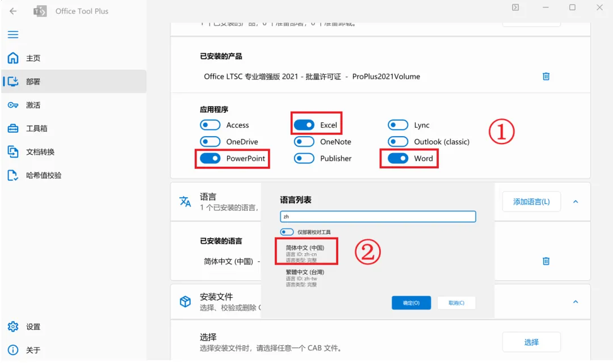
Task: Confirm with 确定(O) button
Action: coord(412,303)
